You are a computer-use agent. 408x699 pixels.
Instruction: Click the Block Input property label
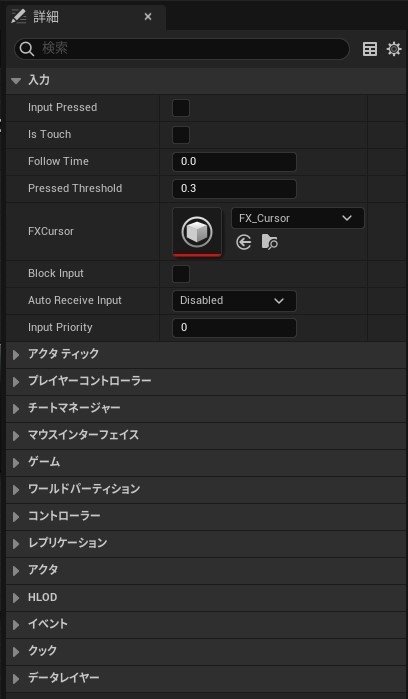point(56,273)
